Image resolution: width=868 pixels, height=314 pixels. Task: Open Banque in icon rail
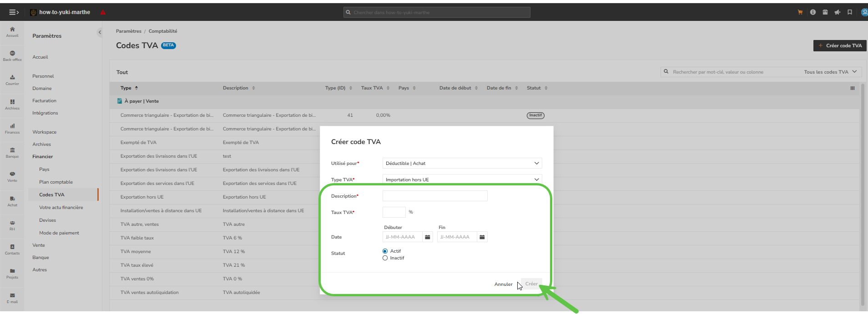pos(12,153)
